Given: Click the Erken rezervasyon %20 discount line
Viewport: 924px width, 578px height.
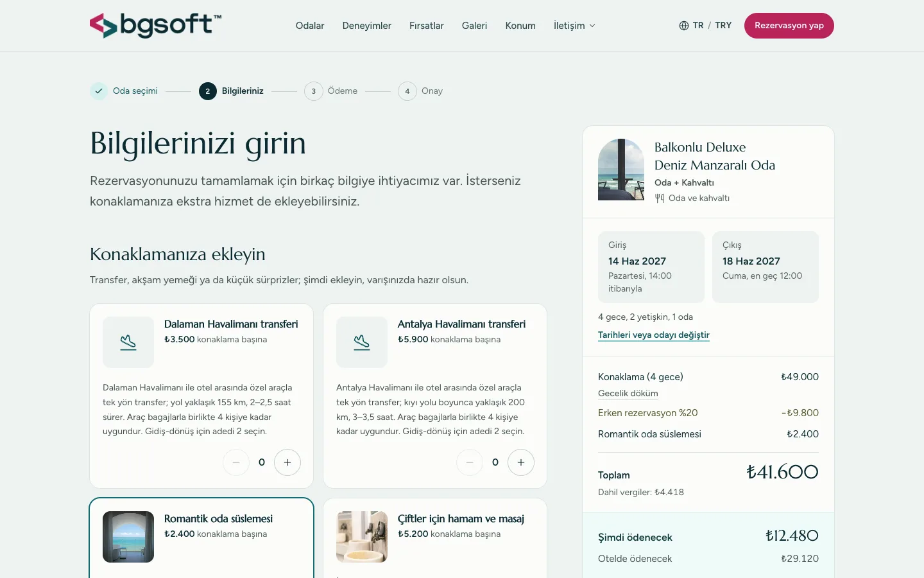Looking at the screenshot, I should coord(708,413).
